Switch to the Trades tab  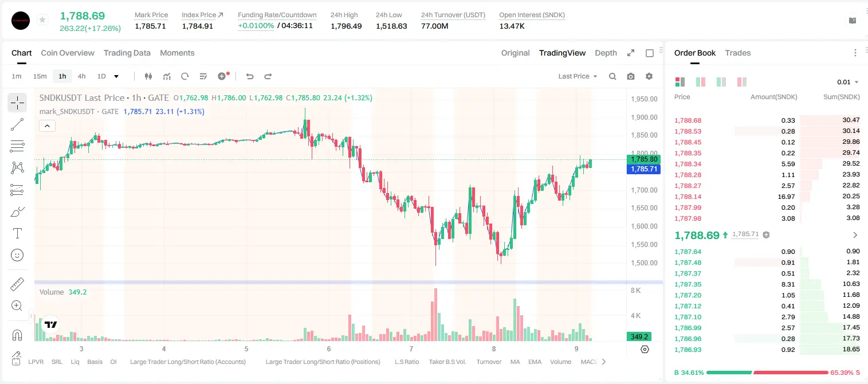pos(738,53)
